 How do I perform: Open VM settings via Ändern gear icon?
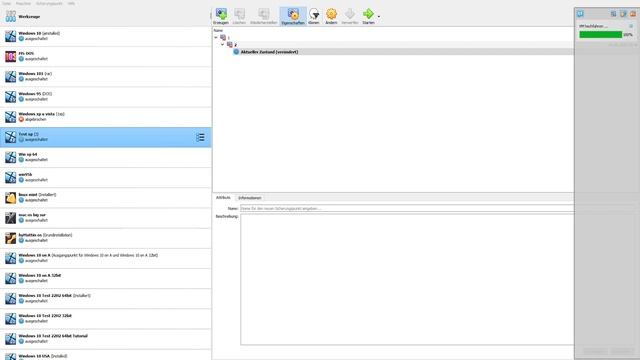(331, 14)
